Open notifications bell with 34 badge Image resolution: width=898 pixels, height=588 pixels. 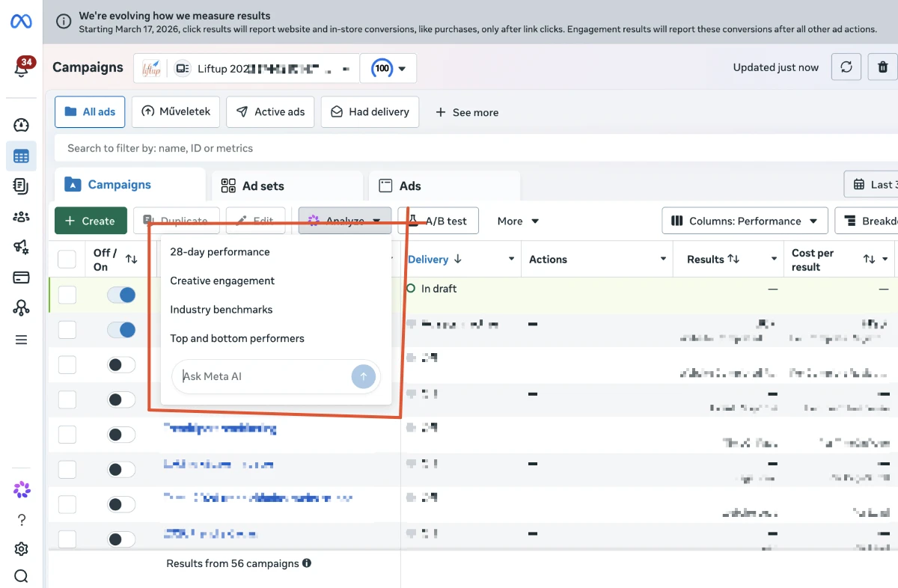21,69
